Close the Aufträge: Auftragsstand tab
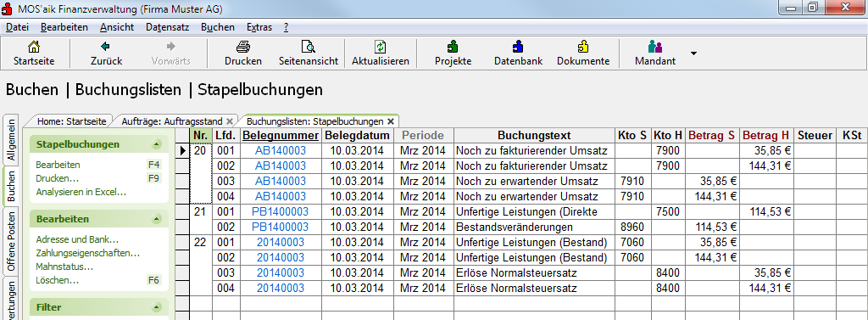868x320 pixels. [x=230, y=121]
